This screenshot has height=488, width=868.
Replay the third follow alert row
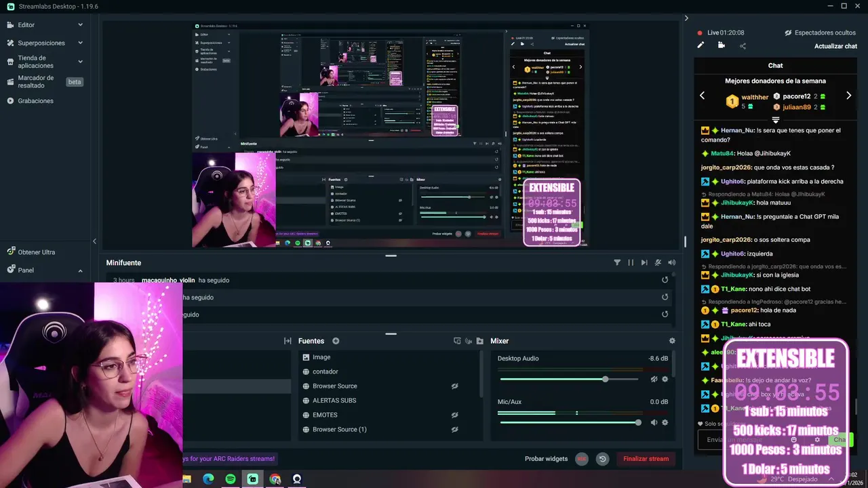point(665,314)
